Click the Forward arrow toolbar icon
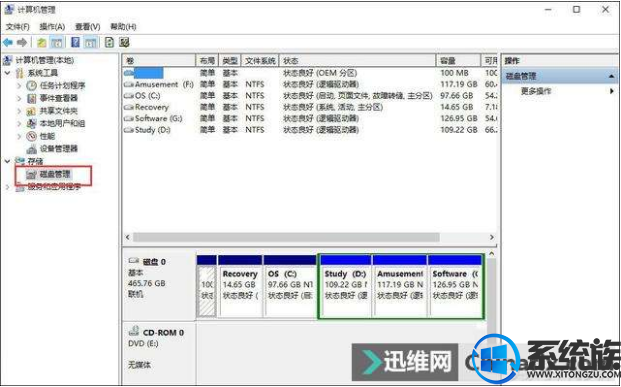Image resolution: width=621 pixels, height=387 pixels. pos(22,42)
